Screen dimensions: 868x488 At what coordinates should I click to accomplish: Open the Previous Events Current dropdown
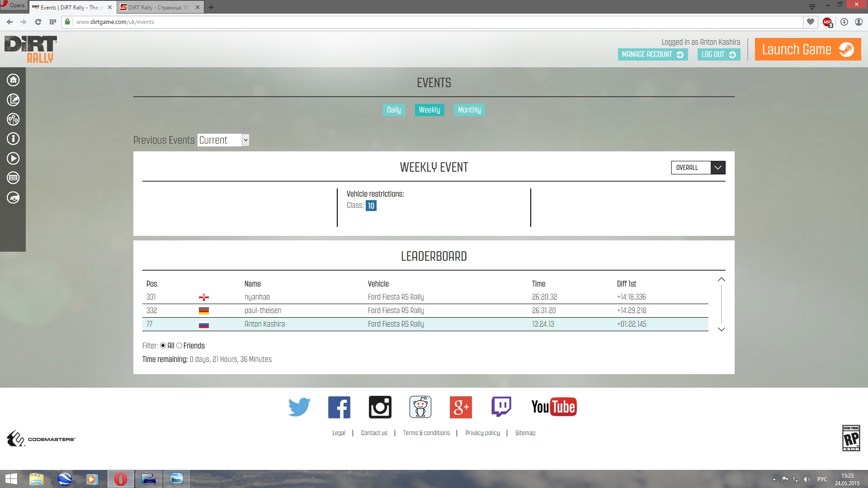223,140
